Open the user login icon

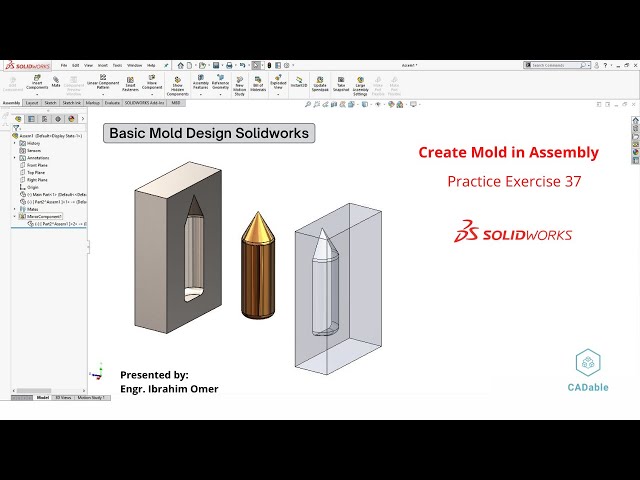[x=596, y=65]
